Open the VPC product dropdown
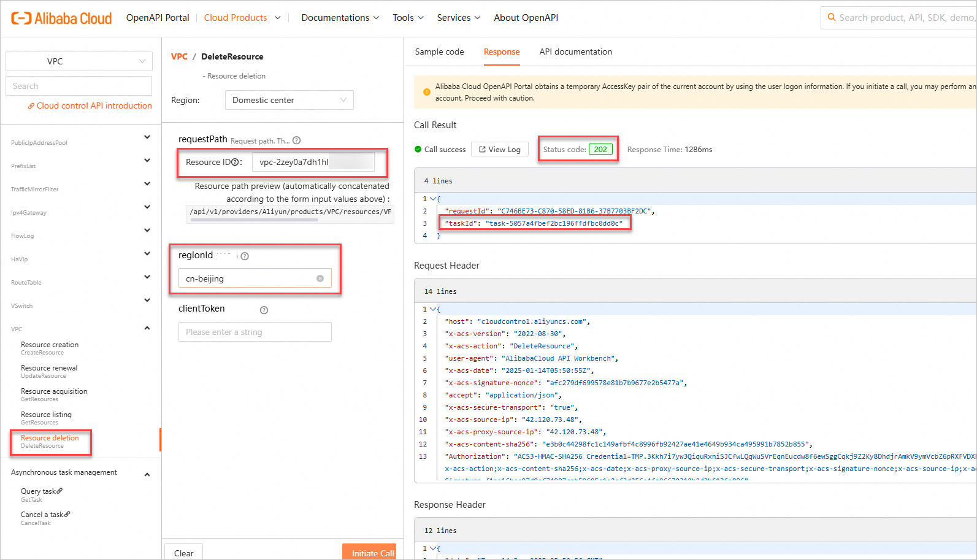Screen dimensions: 977x560 tap(79, 61)
